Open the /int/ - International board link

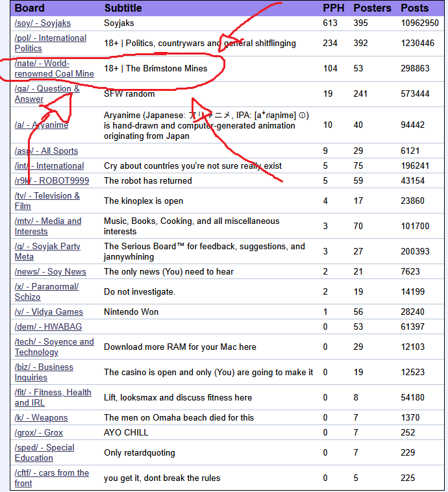click(49, 166)
